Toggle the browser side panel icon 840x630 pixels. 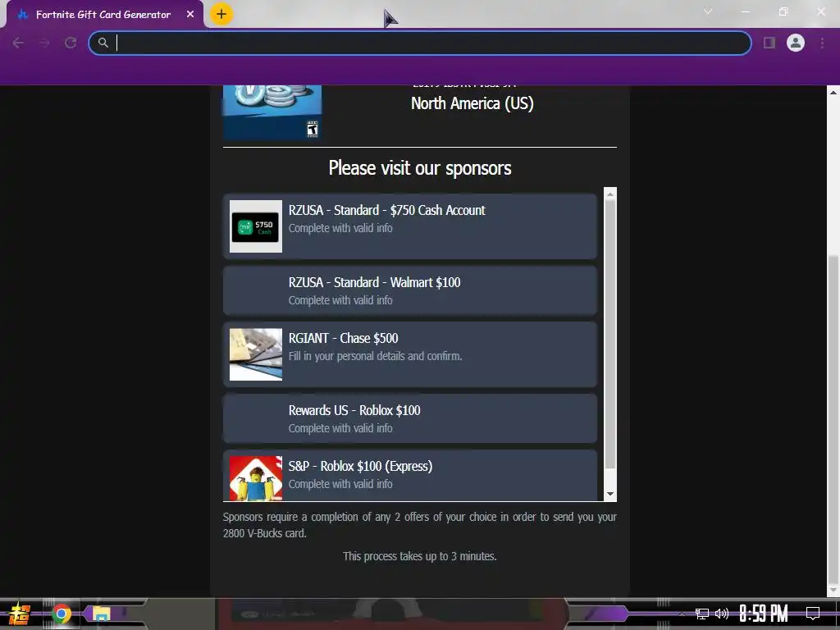(769, 43)
